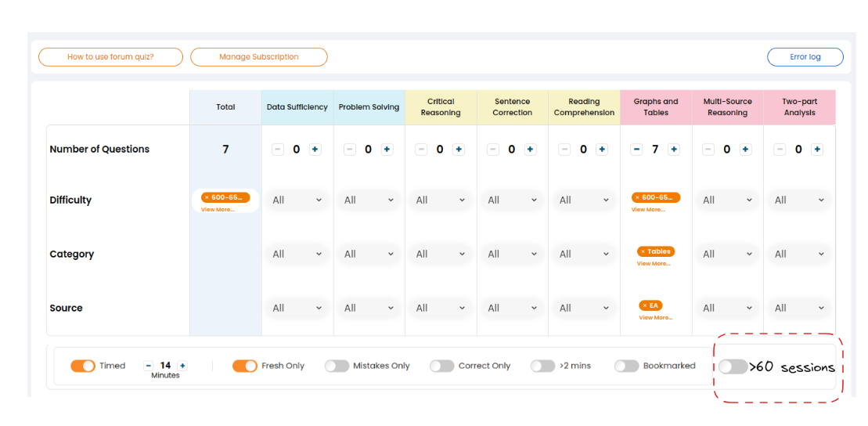Screen dimensions: 868x426
Task: Open Data Sufficiency Difficulty dropdown
Action: pyautogui.click(x=297, y=200)
